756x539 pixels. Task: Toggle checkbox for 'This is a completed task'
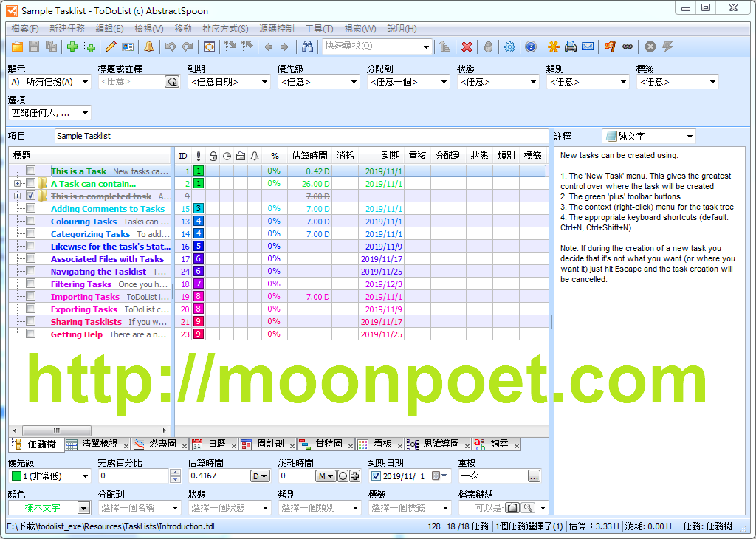[x=31, y=196]
